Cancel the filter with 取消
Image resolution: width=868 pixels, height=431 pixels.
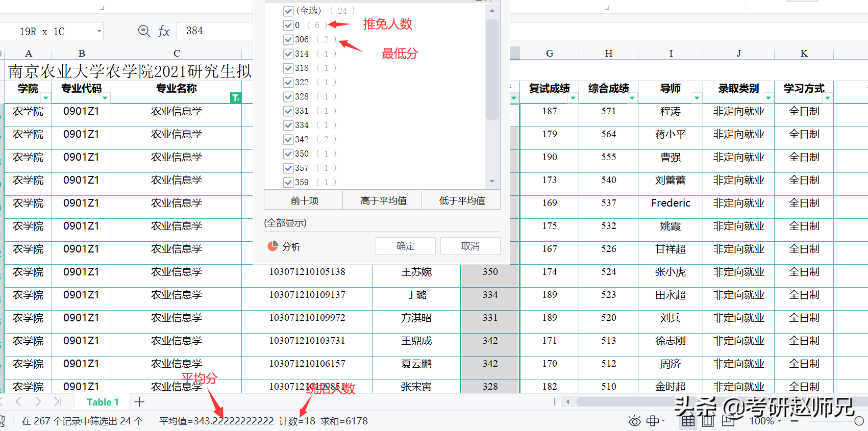point(470,246)
